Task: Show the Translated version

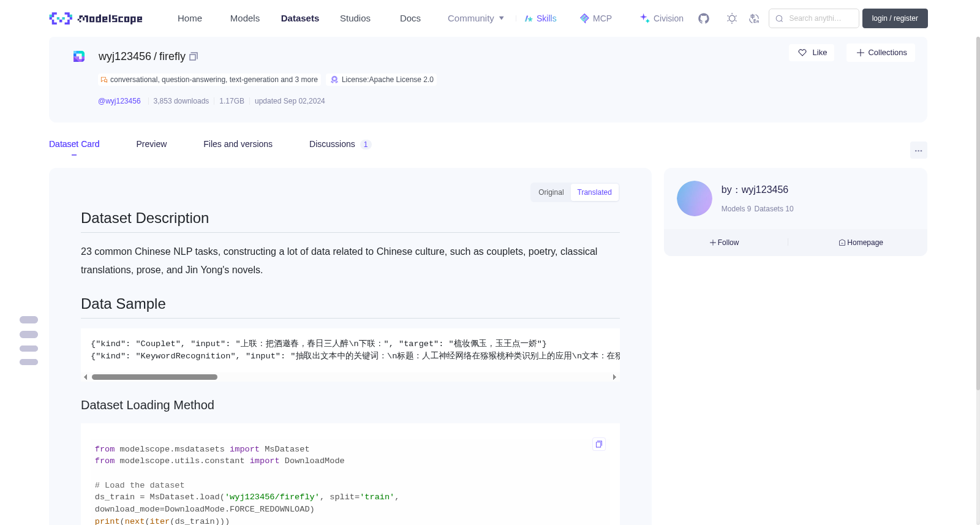Action: pyautogui.click(x=594, y=192)
